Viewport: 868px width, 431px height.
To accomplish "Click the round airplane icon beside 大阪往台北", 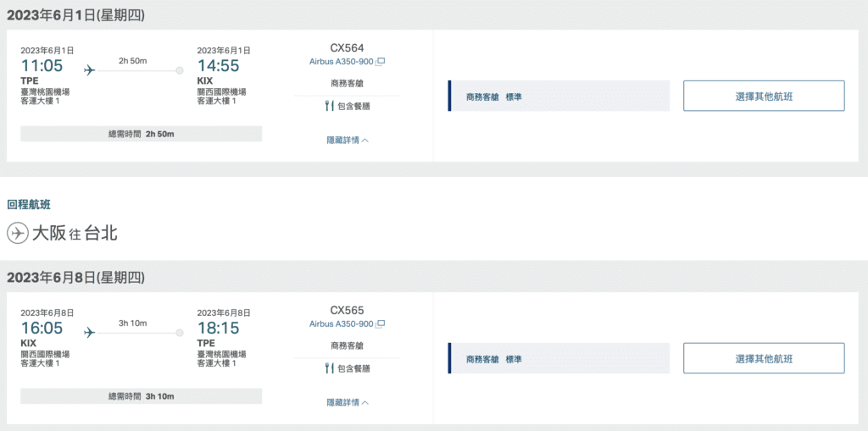I will [18, 233].
